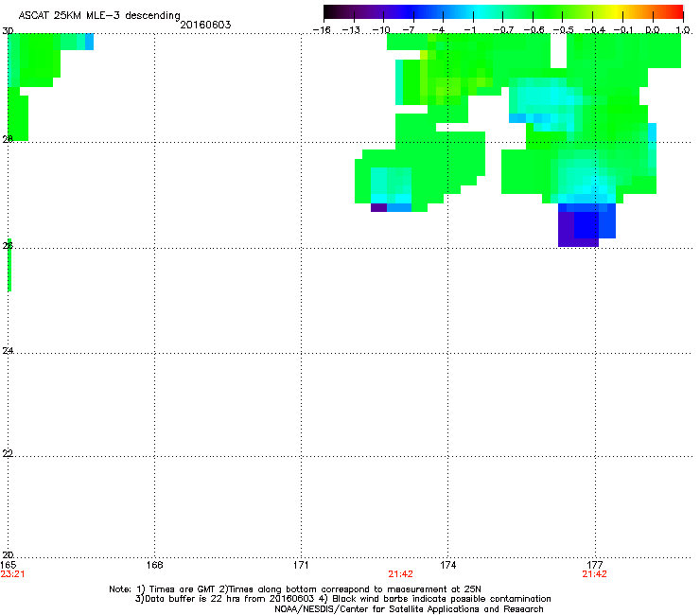Viewport: 700px width, 615px height.
Task: Click the longitude label 168
Action: tap(154, 565)
